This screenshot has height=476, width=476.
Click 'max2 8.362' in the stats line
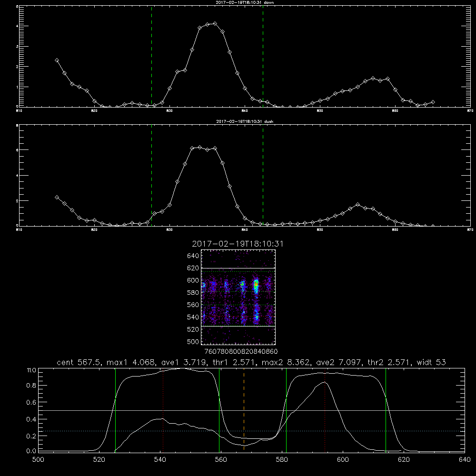coord(286,362)
